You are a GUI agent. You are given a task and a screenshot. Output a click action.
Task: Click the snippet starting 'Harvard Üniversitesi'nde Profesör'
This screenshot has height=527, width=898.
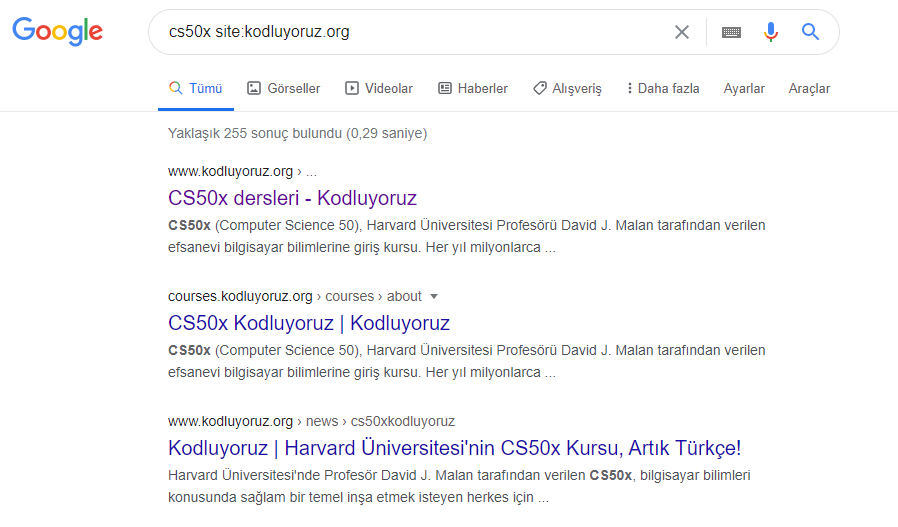click(459, 486)
